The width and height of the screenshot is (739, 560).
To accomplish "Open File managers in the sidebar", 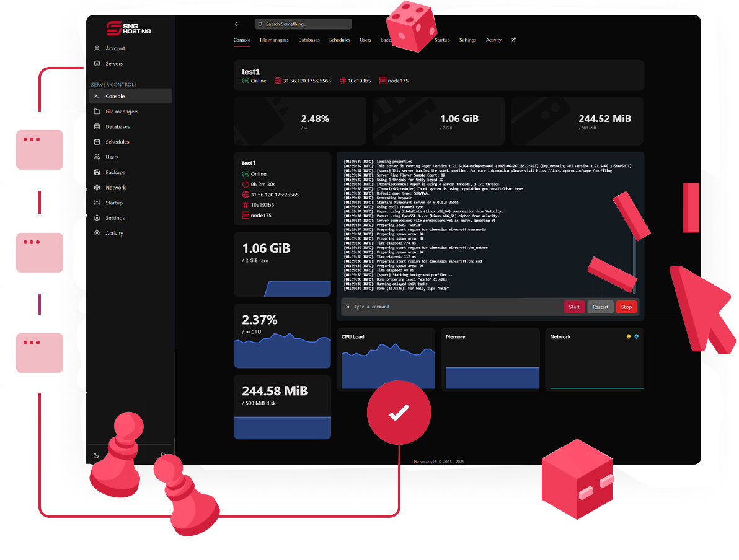I will tap(122, 112).
